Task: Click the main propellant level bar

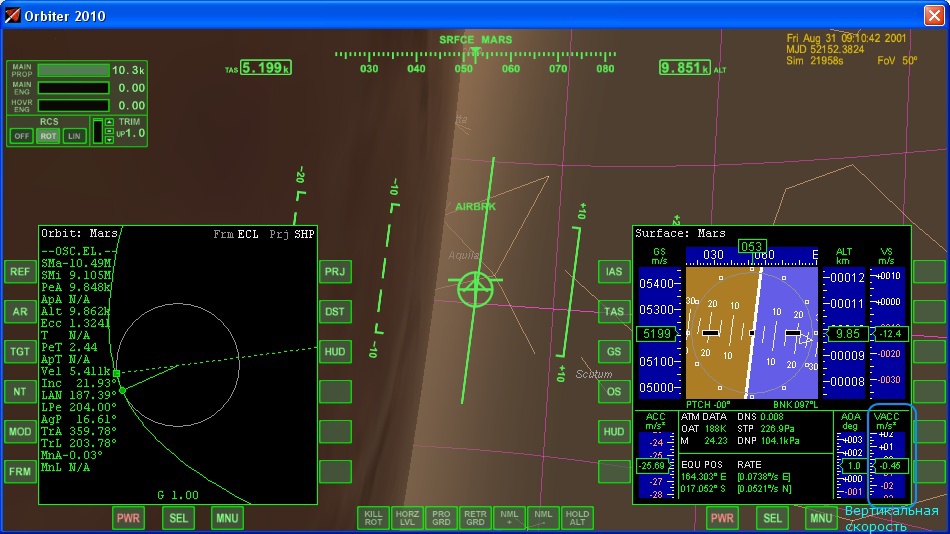Action: [x=73, y=70]
